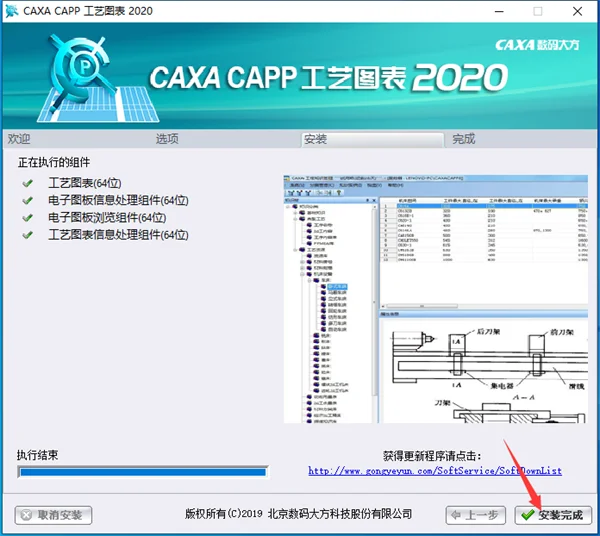
Task: Click the 正在执行的组件 heading
Action: [54, 162]
